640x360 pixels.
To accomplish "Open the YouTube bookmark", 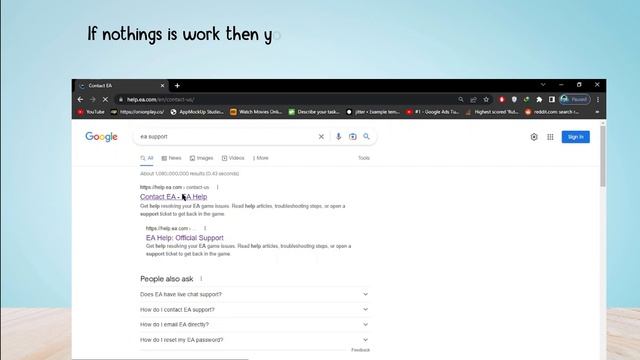I will tap(91, 112).
